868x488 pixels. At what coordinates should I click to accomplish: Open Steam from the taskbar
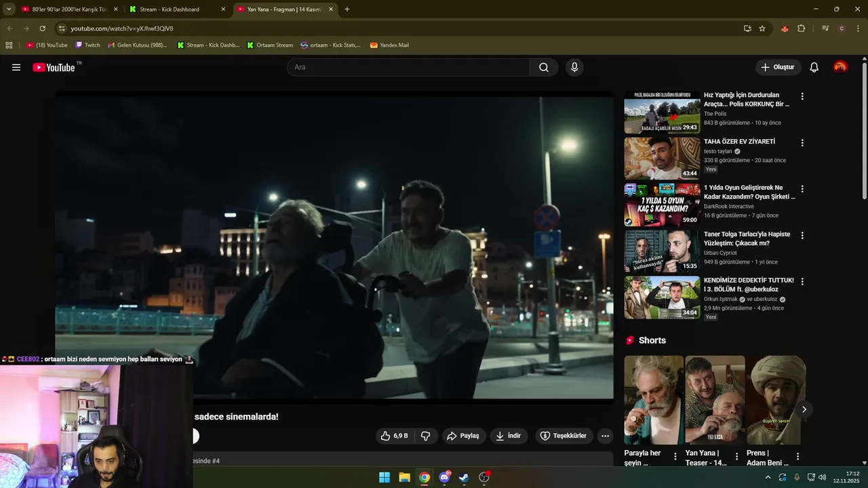click(x=464, y=477)
